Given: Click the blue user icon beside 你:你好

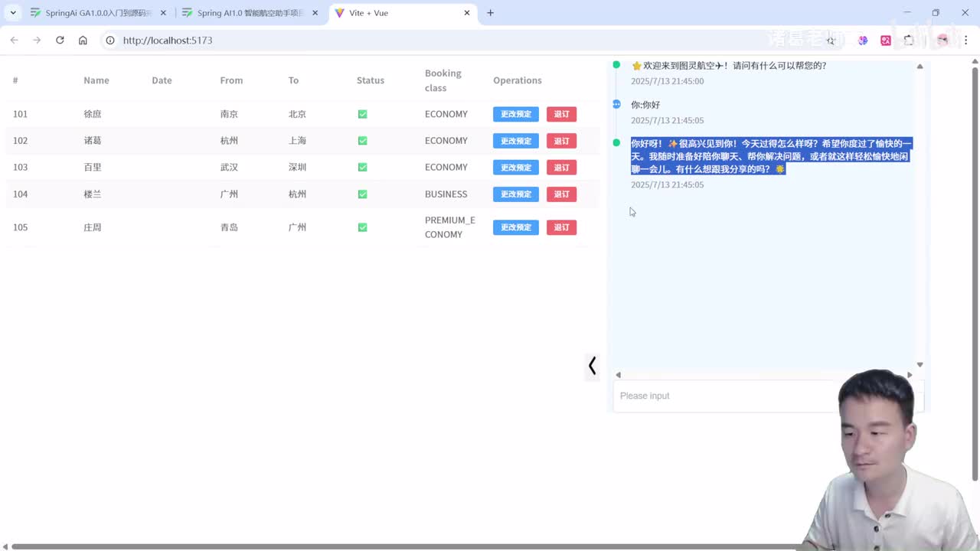Looking at the screenshot, I should point(616,104).
